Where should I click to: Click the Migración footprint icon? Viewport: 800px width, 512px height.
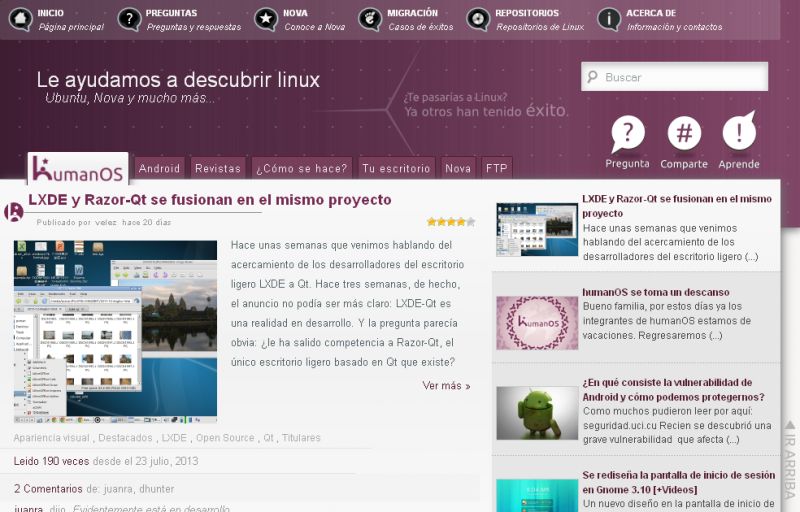coord(370,19)
